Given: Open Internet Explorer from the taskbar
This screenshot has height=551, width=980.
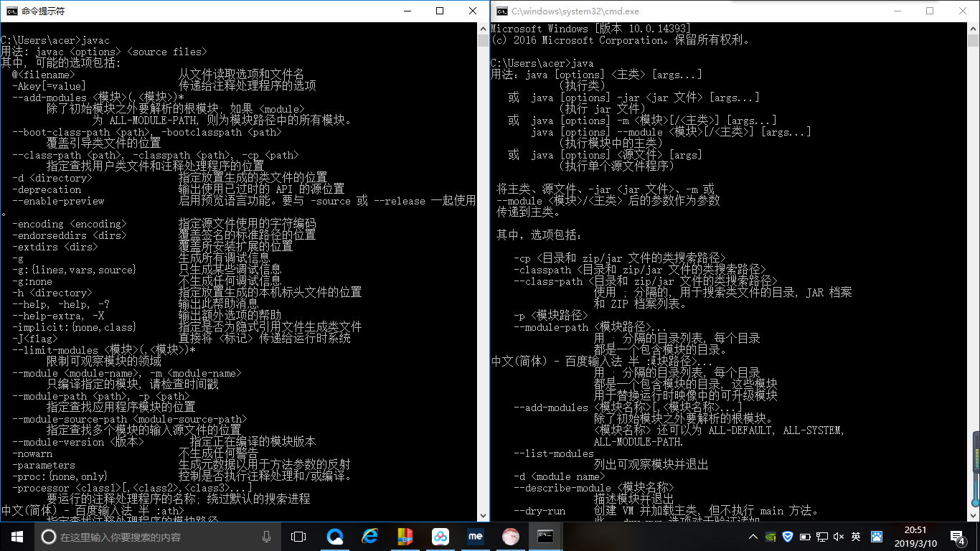Looking at the screenshot, I should point(370,537).
